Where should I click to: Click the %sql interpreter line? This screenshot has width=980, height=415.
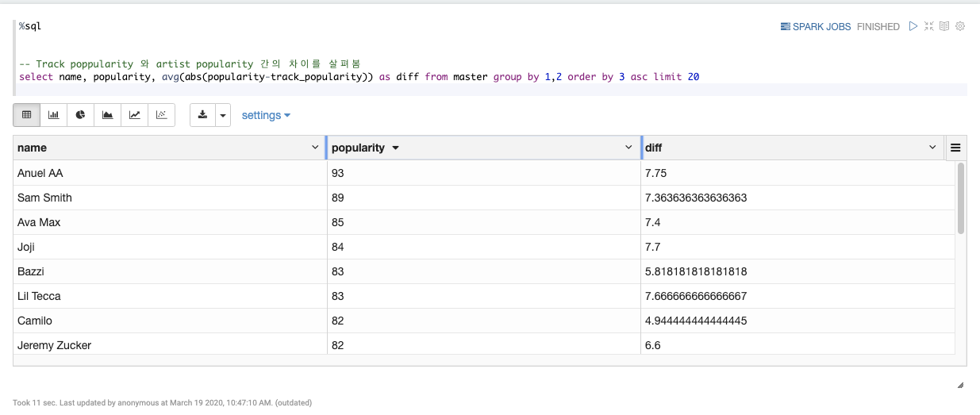pos(30,26)
